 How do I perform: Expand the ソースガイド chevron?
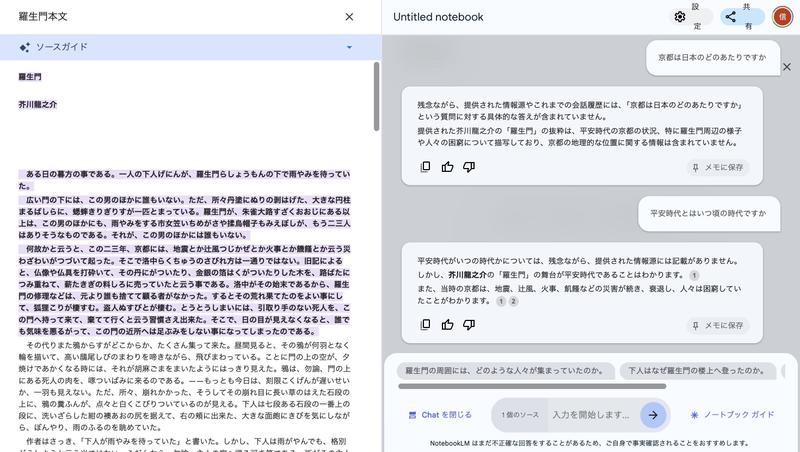coord(349,47)
